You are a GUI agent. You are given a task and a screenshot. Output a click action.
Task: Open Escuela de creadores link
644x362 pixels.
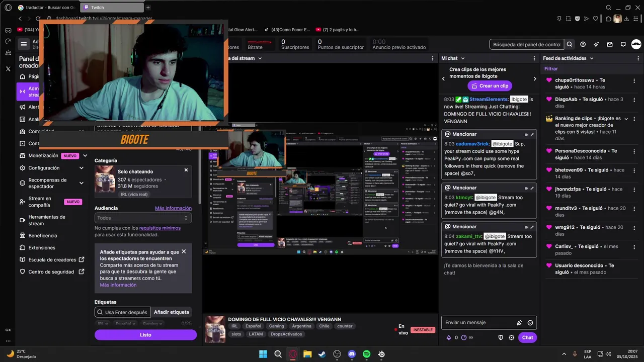tap(52, 260)
